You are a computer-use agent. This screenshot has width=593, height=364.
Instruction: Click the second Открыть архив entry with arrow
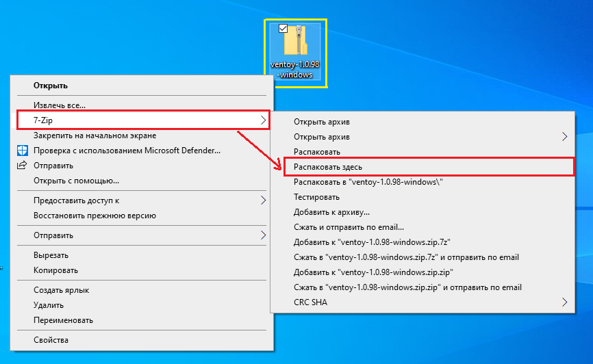pos(422,137)
